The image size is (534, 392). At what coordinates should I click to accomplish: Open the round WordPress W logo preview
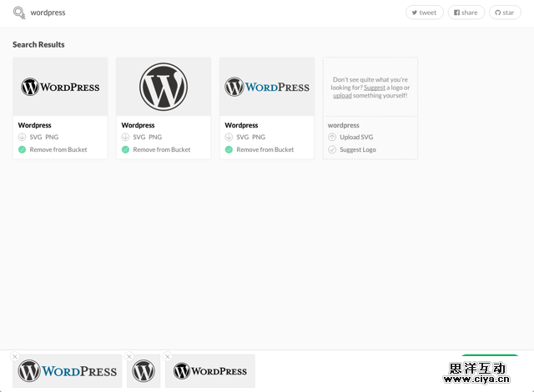(x=164, y=87)
